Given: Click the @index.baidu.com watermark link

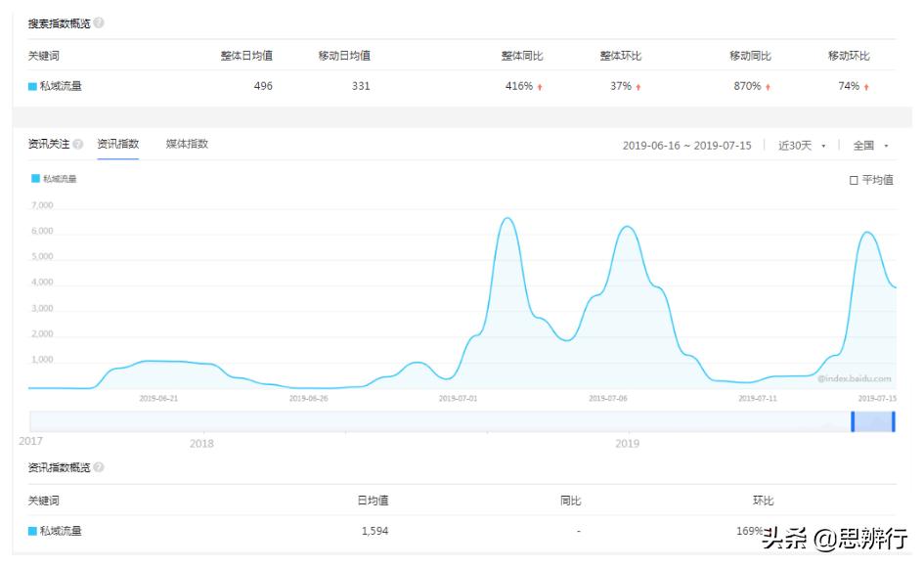Looking at the screenshot, I should pyautogui.click(x=855, y=376).
